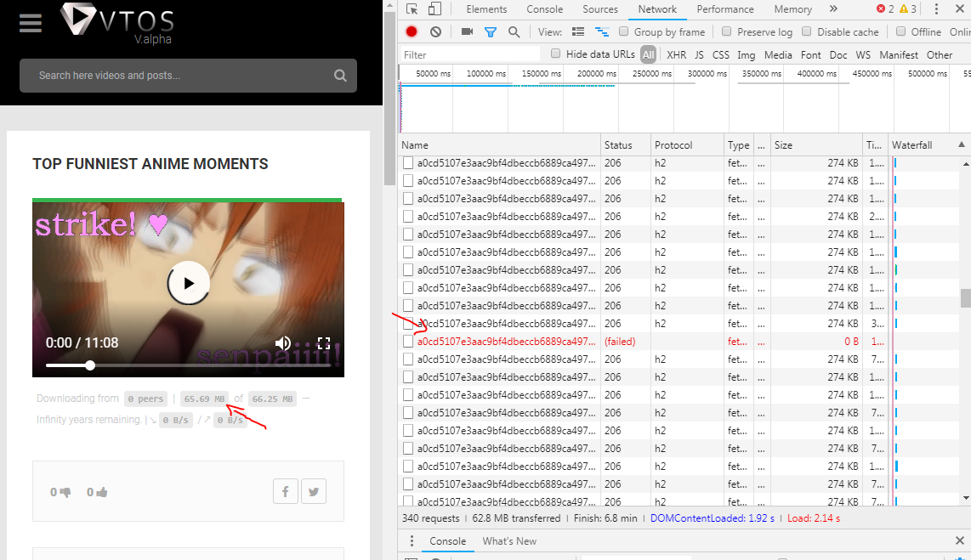Filter requests by JS type
971x560 pixels.
[699, 55]
